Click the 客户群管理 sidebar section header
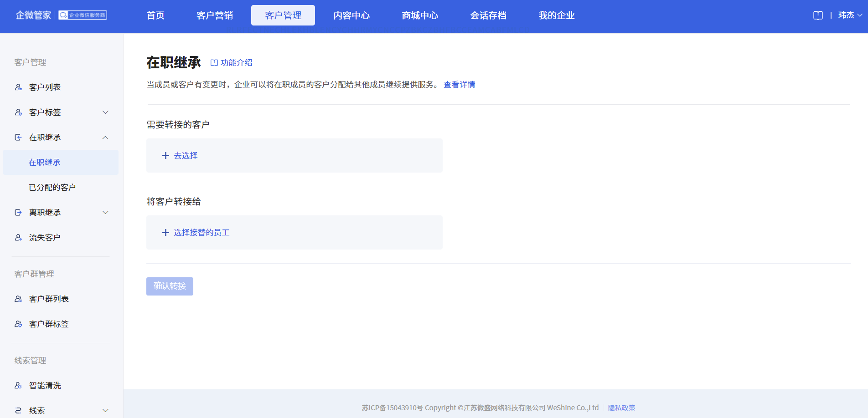The height and width of the screenshot is (418, 868). [x=34, y=274]
